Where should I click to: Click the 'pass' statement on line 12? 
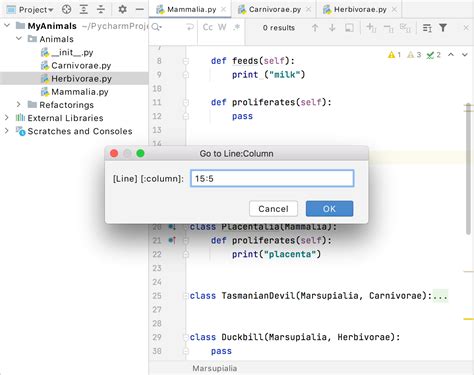coord(242,116)
